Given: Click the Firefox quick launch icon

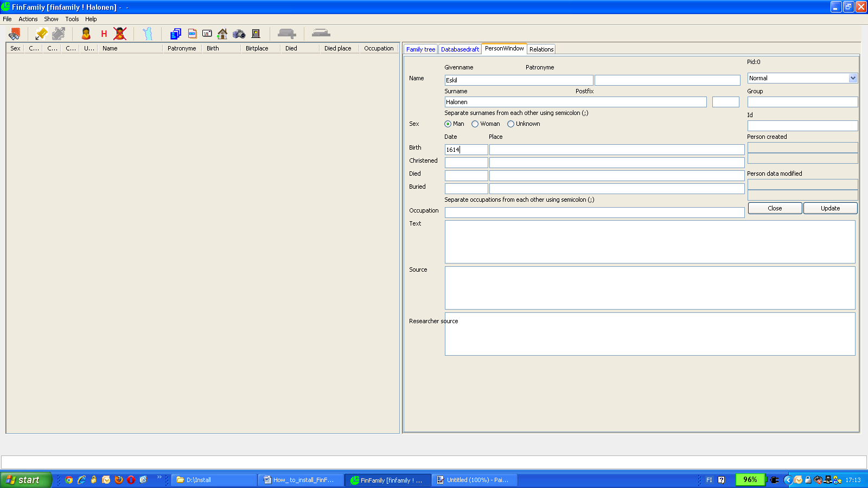Looking at the screenshot, I should 119,480.
